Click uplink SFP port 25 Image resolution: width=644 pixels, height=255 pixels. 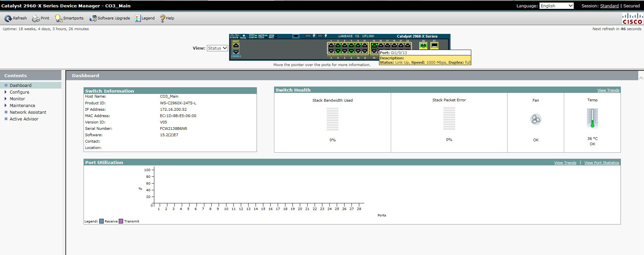(x=423, y=45)
